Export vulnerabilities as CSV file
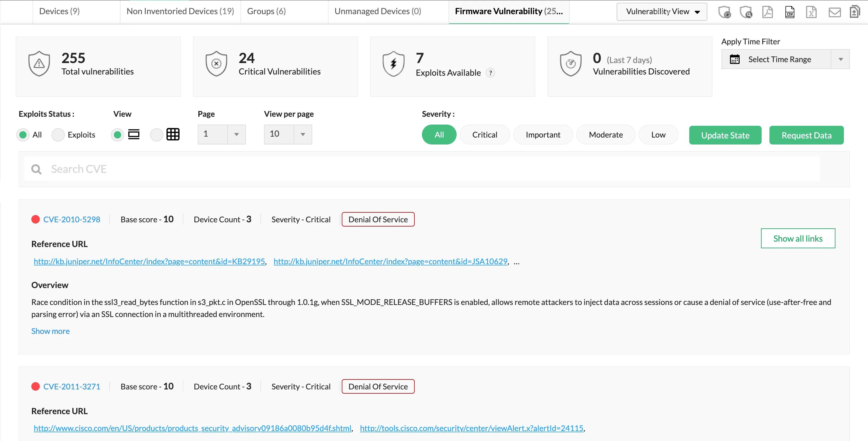This screenshot has width=868, height=441. [x=790, y=12]
